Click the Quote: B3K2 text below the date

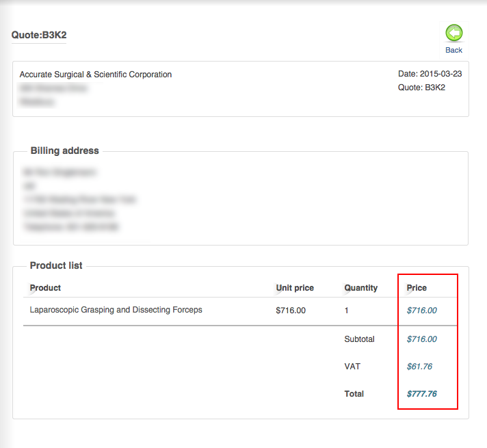click(x=421, y=88)
